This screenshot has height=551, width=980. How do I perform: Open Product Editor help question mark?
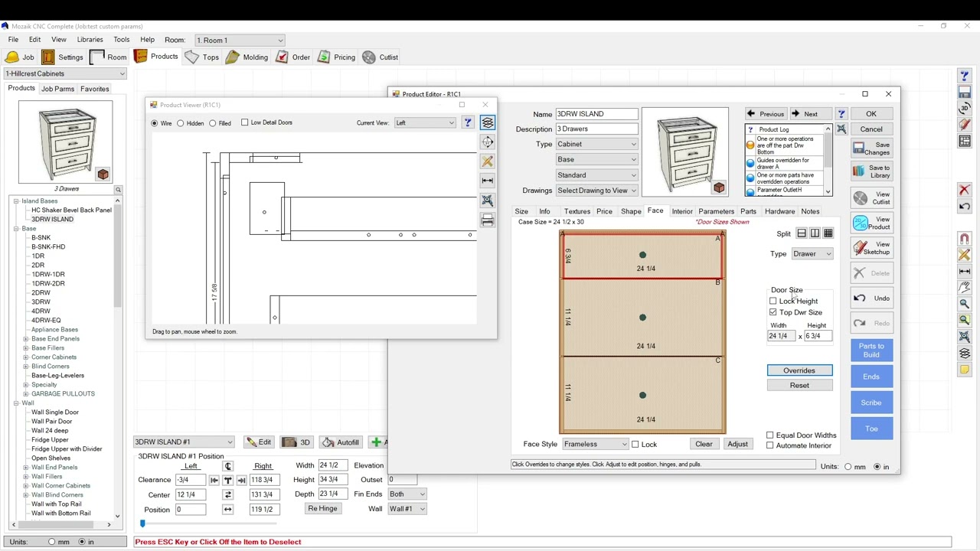[x=841, y=114]
